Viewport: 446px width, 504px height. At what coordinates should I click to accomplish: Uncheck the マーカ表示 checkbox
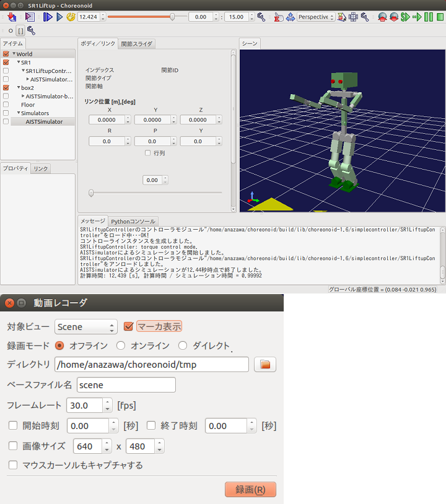point(129,326)
